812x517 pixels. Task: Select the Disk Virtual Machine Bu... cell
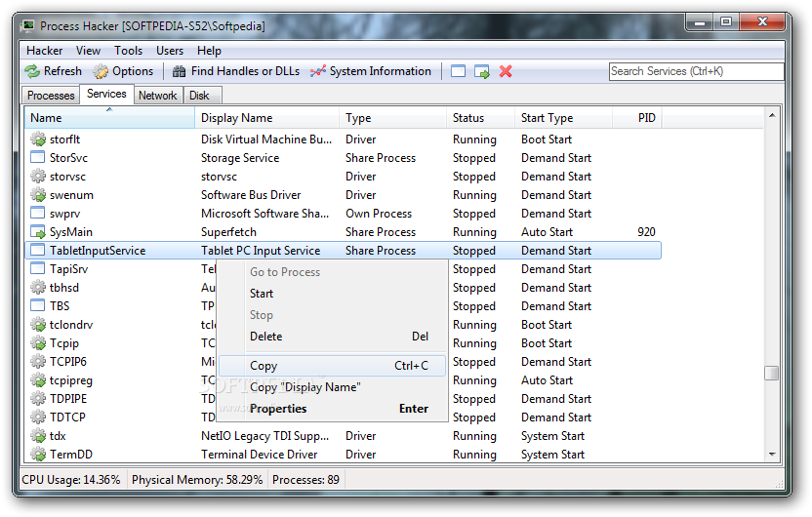click(x=266, y=139)
